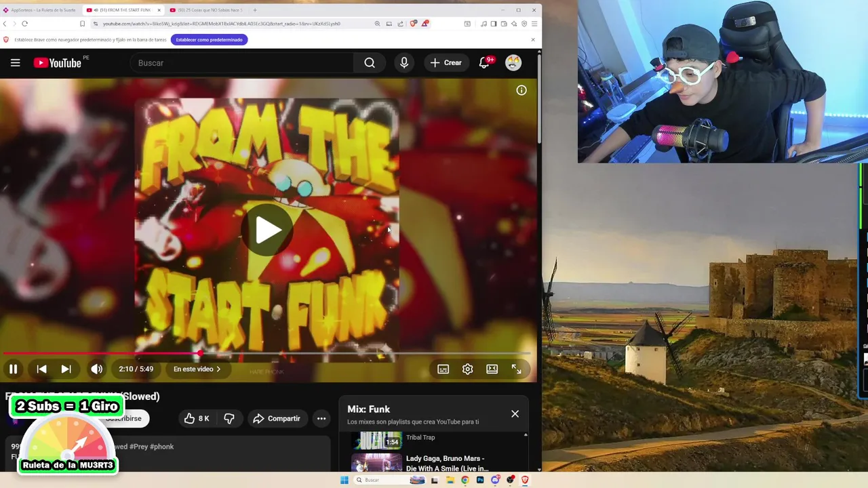Open a new browser tab
This screenshot has width=868, height=488.
coord(255,10)
